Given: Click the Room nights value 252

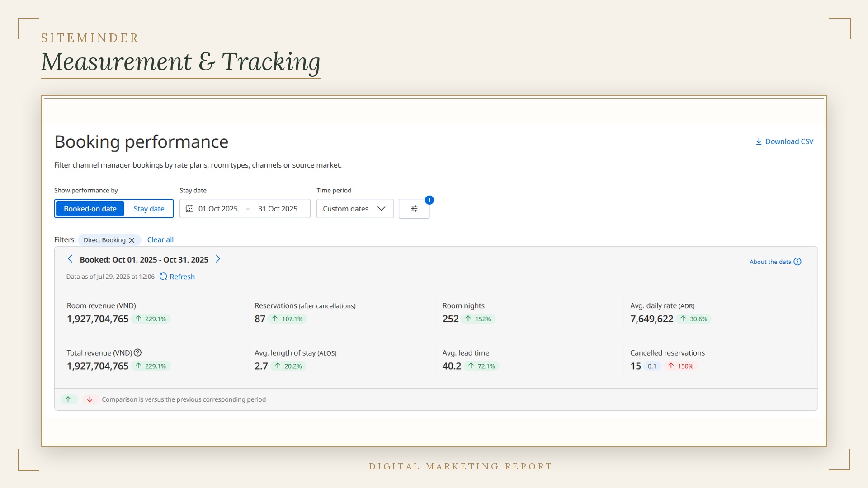Looking at the screenshot, I should pos(450,319).
